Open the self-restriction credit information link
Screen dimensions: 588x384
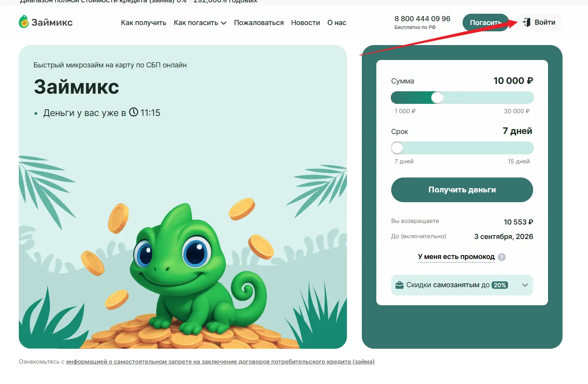coord(220,362)
